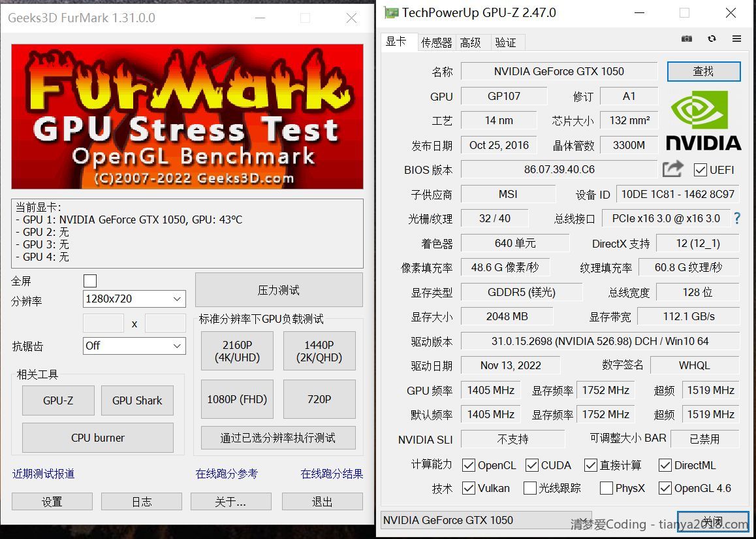
Task: Open the 在线跑分参考 link
Action: coord(227,474)
